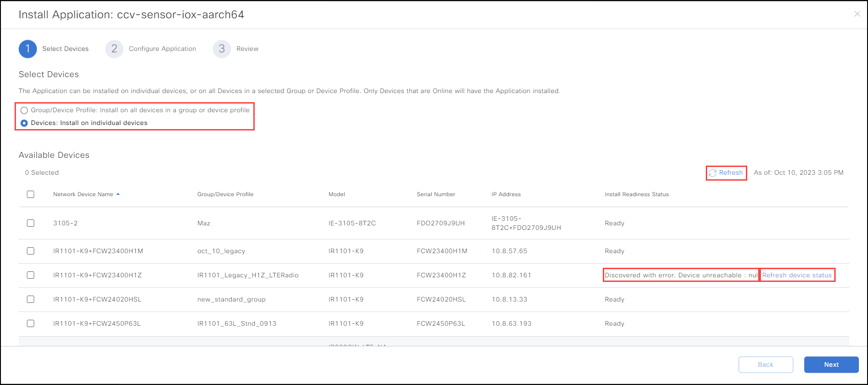Click the 0 Selected count label
Image resolution: width=868 pixels, height=385 pixels.
pos(42,172)
